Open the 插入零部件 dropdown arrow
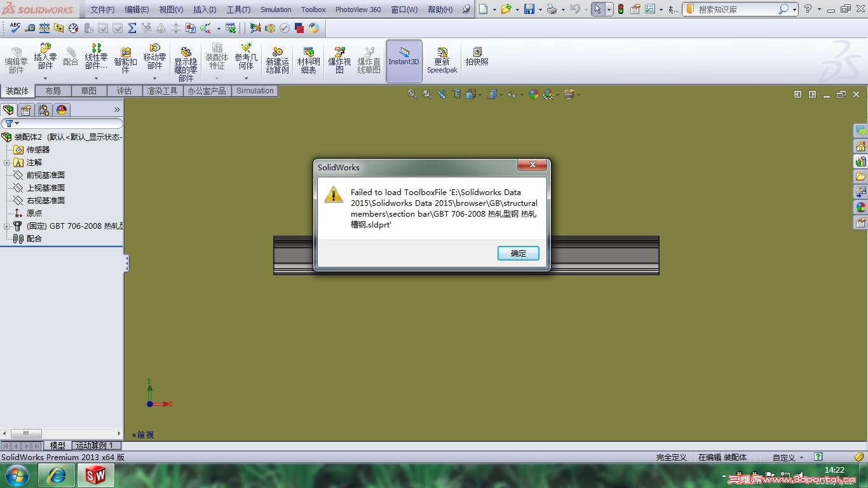 [45, 78]
